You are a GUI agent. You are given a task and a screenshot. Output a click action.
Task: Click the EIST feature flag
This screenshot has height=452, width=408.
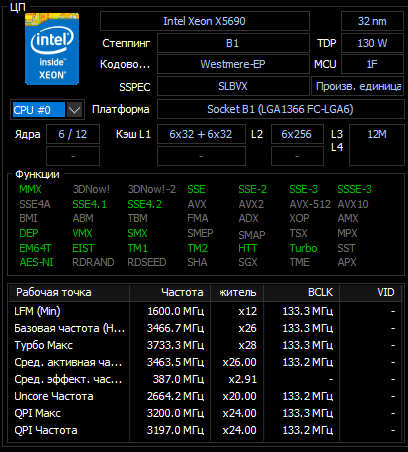[83, 248]
